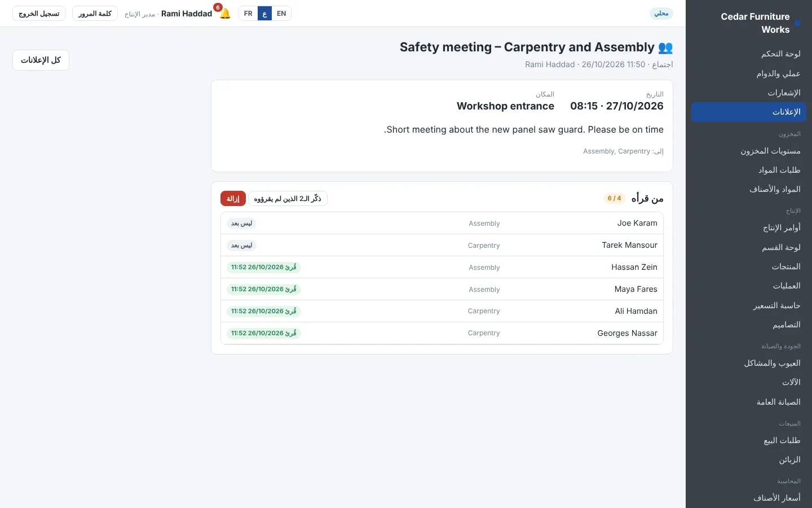Screen dimensions: 812x508
Task: Select the Hassan Zein reader row name
Action: tap(634, 267)
